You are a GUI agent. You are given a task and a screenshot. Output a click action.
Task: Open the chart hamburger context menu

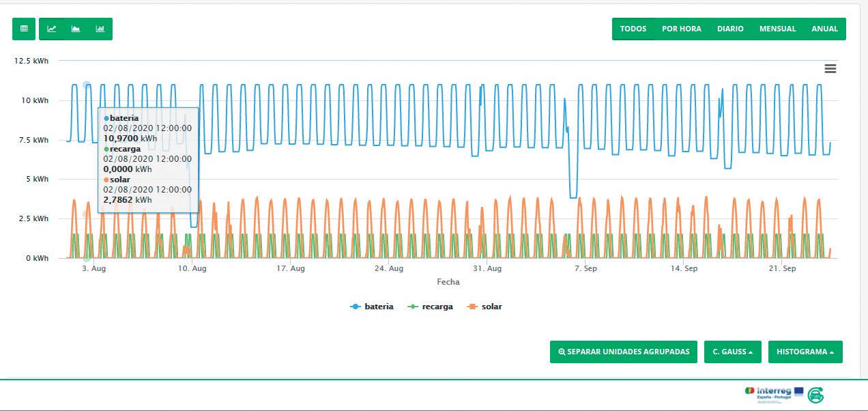coord(830,68)
